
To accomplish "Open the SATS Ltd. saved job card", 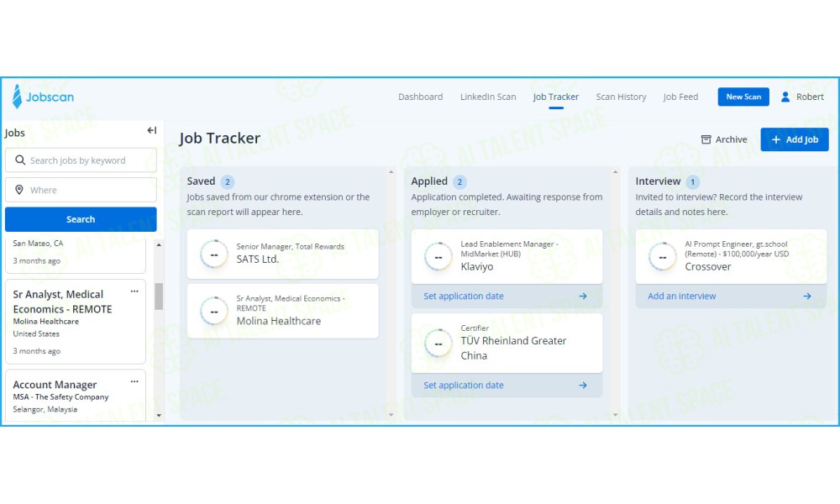I will [x=282, y=254].
